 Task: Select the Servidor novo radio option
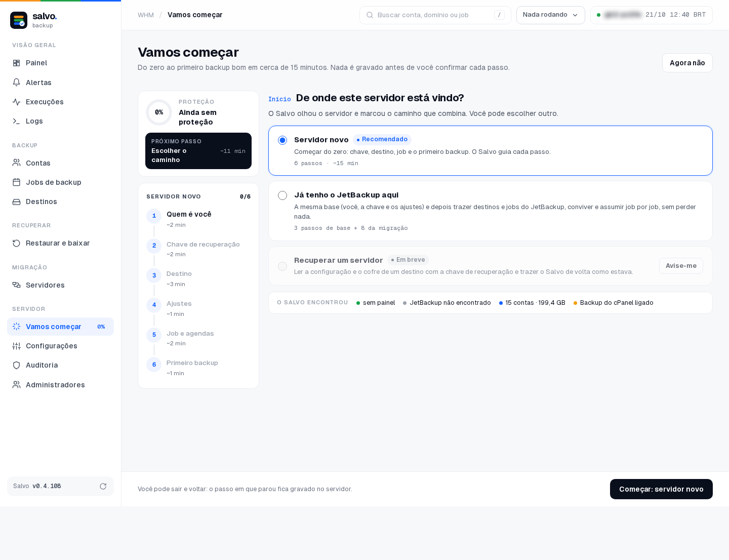(x=282, y=140)
